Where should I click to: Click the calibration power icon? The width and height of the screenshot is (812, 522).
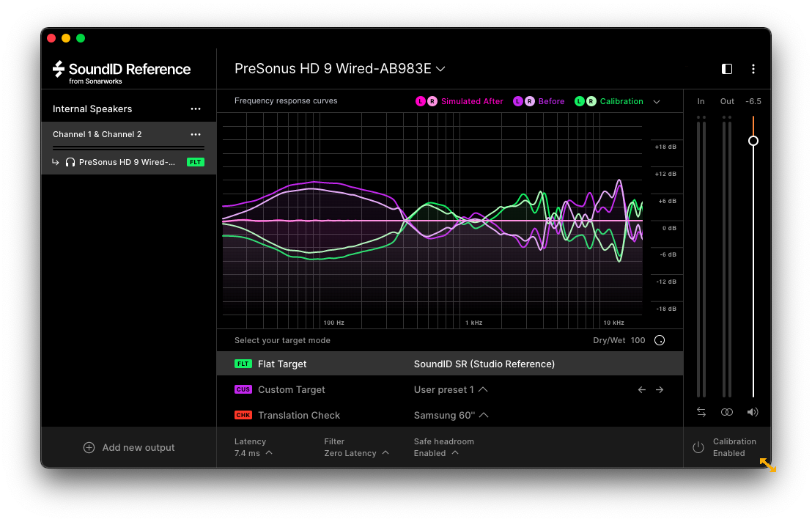[x=698, y=447]
